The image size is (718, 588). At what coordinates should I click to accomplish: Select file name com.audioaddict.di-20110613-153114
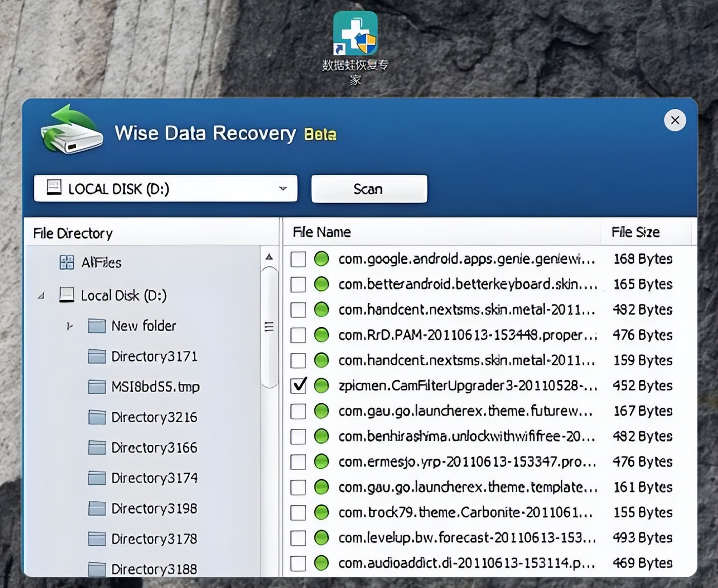(467, 563)
